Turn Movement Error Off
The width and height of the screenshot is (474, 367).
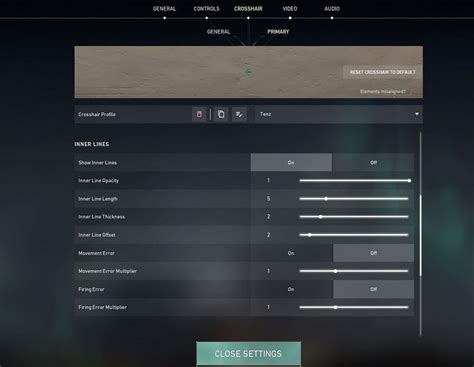(x=373, y=253)
